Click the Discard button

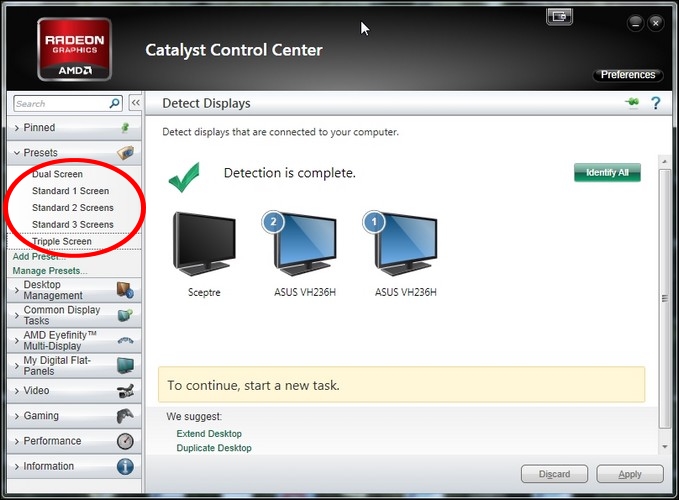[554, 474]
